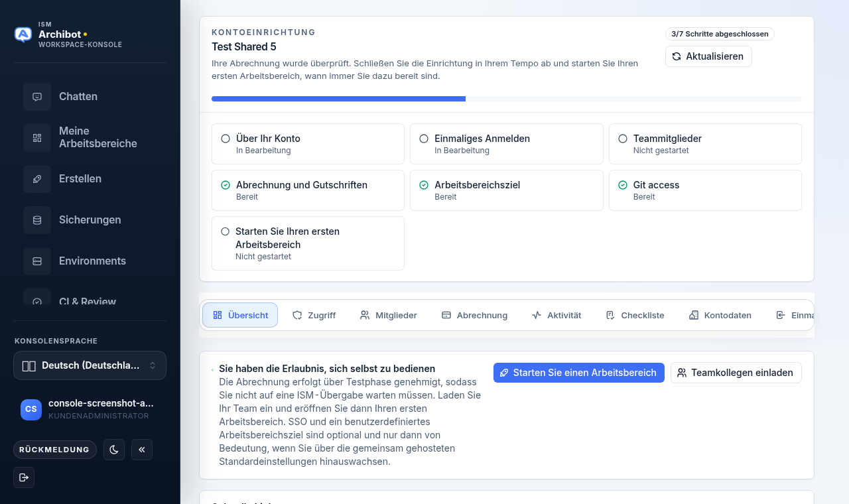Click the Kontodaten building icon
Viewport: 849px width, 504px height.
[x=694, y=315]
